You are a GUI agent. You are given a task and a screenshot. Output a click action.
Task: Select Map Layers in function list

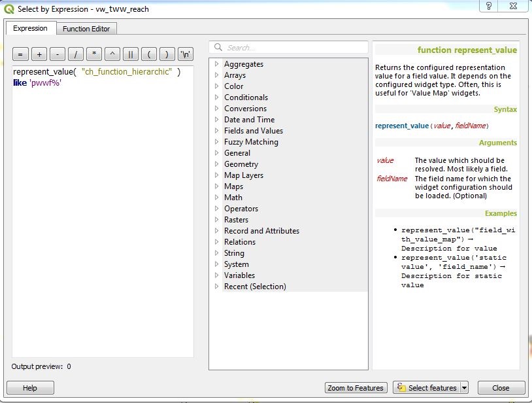(x=244, y=175)
